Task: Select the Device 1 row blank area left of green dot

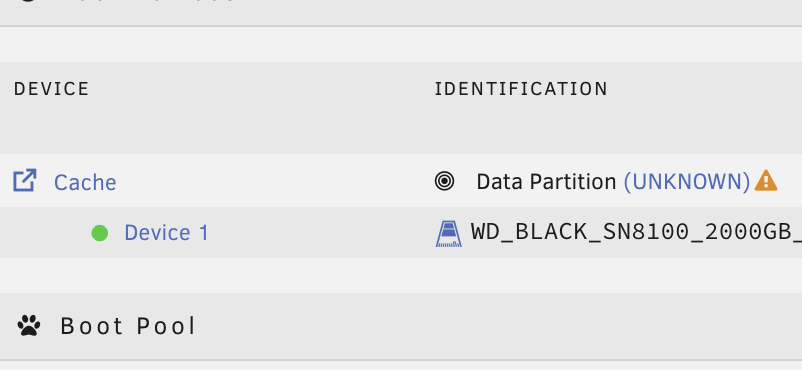Action: click(45, 233)
